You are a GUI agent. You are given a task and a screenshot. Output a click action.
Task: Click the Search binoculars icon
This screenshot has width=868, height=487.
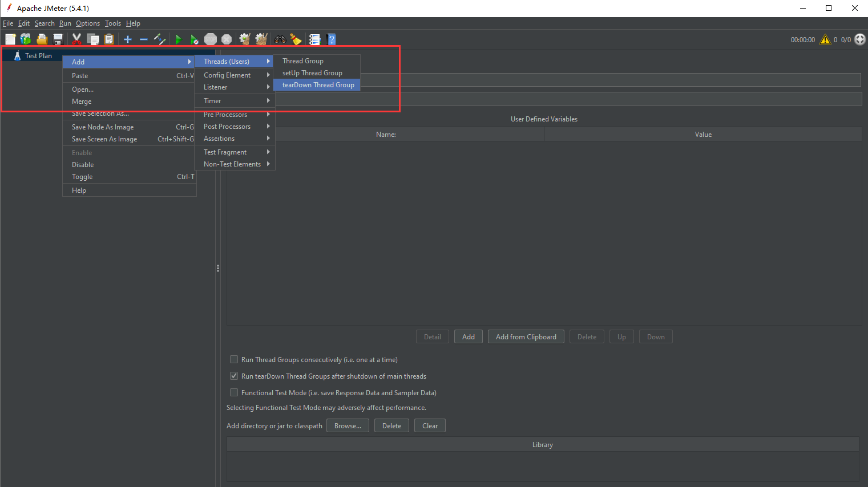click(280, 39)
